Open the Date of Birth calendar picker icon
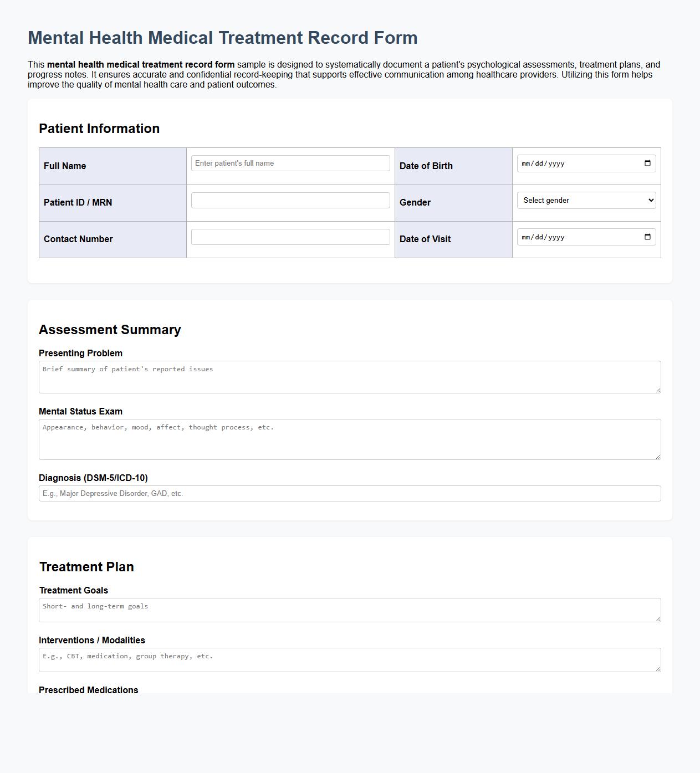The height and width of the screenshot is (773, 700). coord(647,163)
